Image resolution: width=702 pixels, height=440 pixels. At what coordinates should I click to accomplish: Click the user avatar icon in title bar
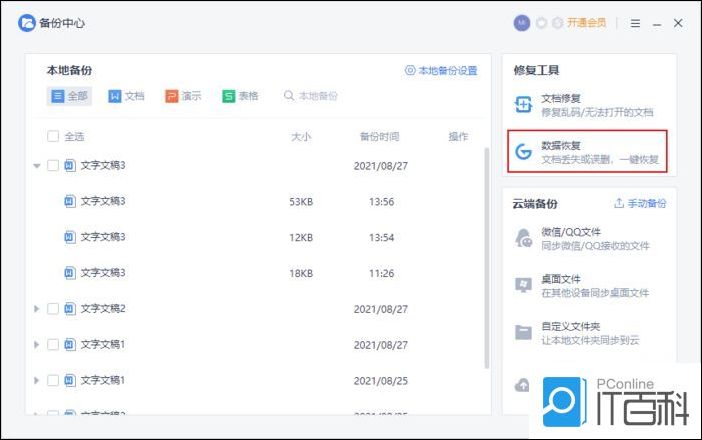(521, 22)
